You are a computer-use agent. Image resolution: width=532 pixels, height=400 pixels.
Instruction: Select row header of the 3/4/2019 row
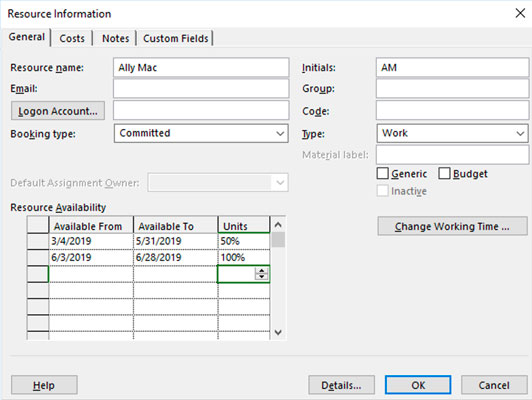coord(38,241)
